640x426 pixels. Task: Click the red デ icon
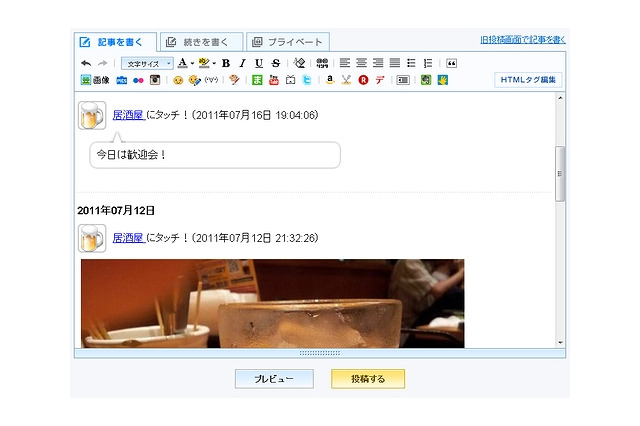[380, 80]
